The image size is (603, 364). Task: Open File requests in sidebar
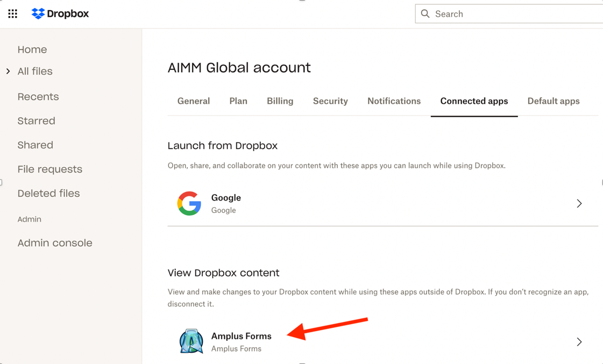click(x=50, y=169)
